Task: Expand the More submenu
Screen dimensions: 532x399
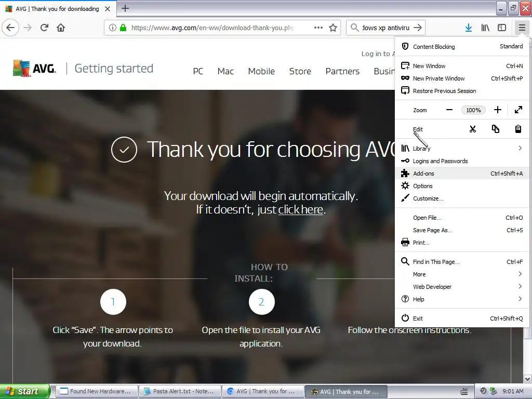Action: pos(462,274)
